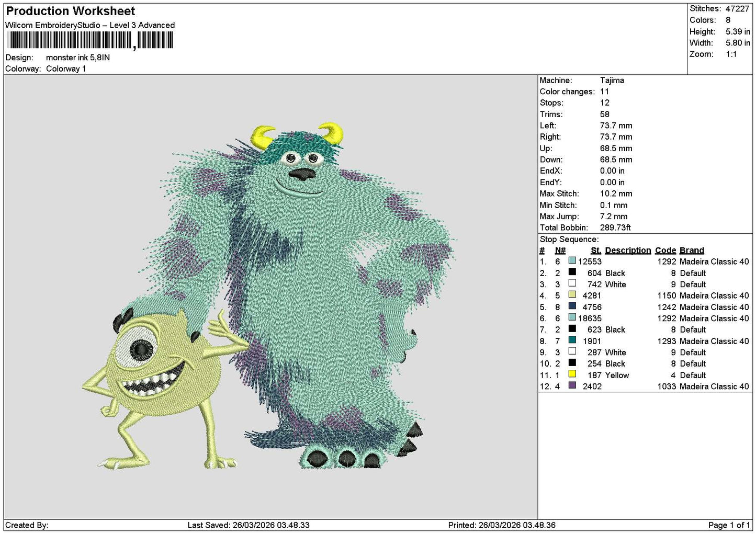This screenshot has width=756, height=534.
Task: Click the 'Page 1 of 1' footer text
Action: 729,525
